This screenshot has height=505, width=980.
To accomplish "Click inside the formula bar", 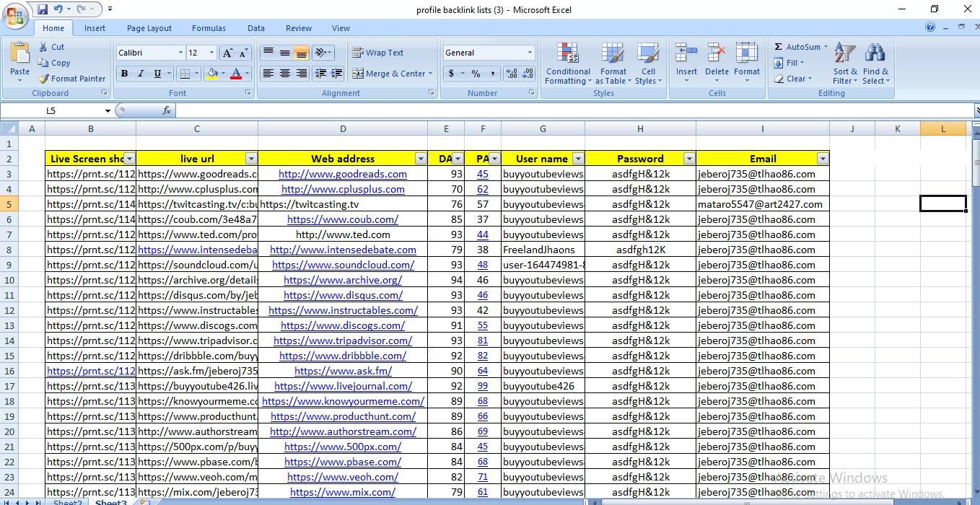I will click(433, 111).
